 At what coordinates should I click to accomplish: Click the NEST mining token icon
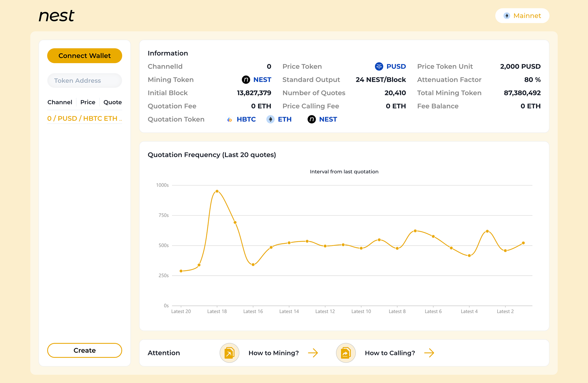tap(246, 80)
